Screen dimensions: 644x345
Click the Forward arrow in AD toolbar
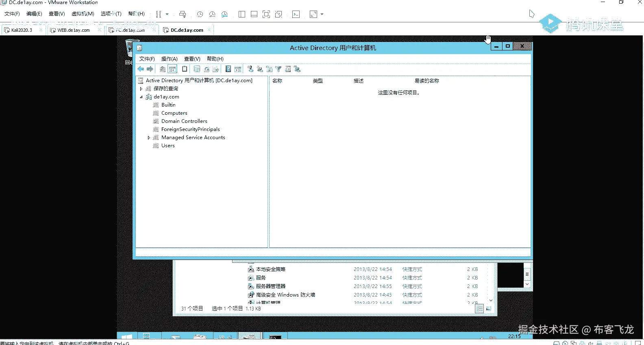[150, 69]
